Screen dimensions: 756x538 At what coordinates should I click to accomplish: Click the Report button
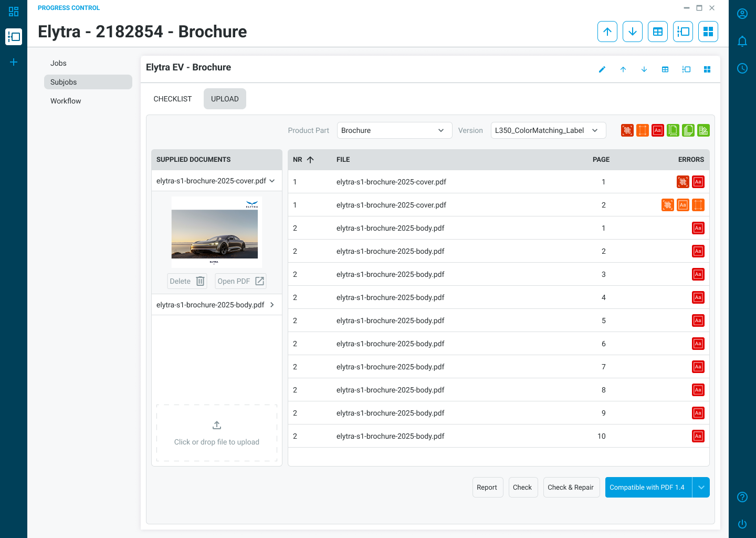click(488, 487)
